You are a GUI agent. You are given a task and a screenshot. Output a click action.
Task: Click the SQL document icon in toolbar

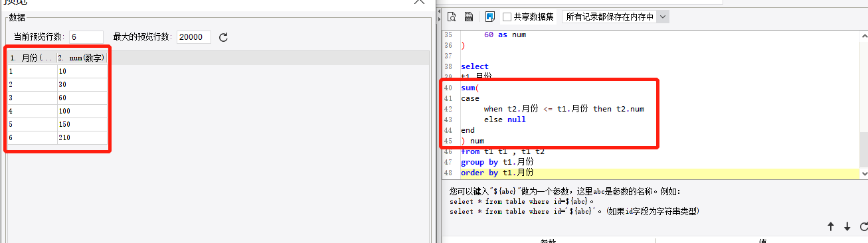pyautogui.click(x=468, y=17)
